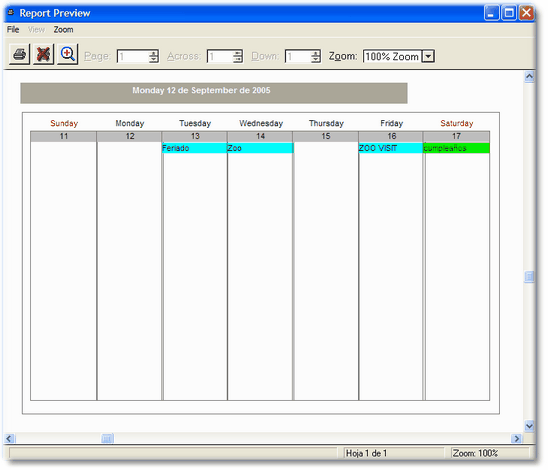Expand the 100% Zoom dropdown
548x470 pixels.
click(428, 56)
